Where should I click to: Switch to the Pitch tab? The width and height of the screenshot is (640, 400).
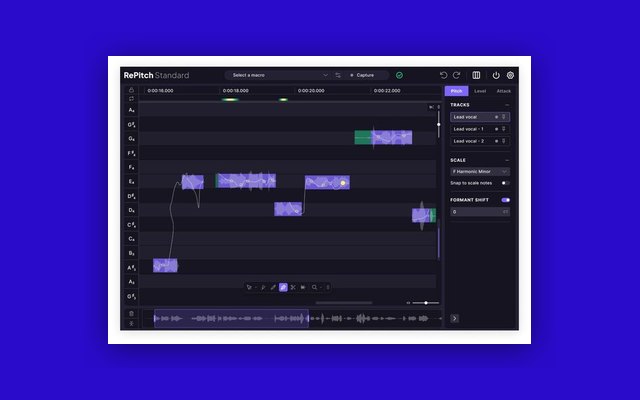[x=456, y=91]
